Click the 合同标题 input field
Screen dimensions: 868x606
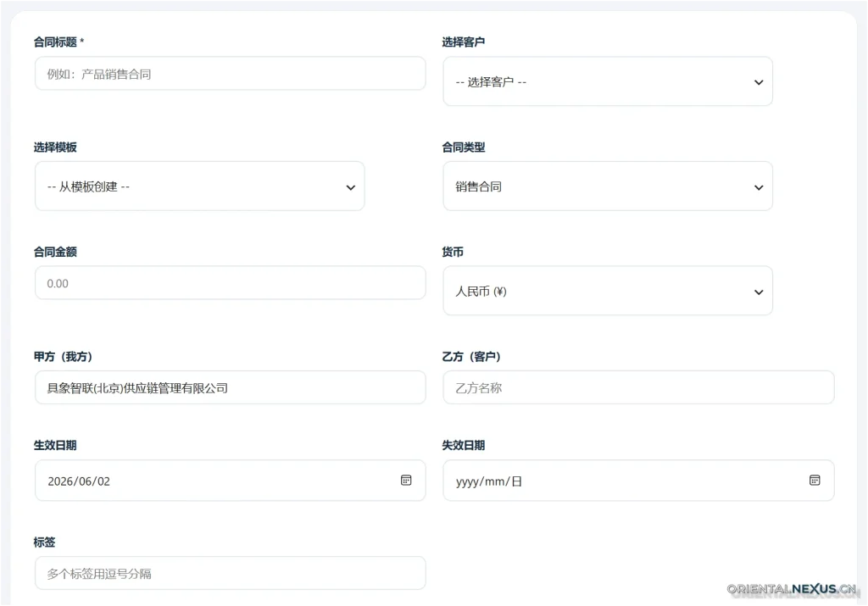pyautogui.click(x=231, y=74)
